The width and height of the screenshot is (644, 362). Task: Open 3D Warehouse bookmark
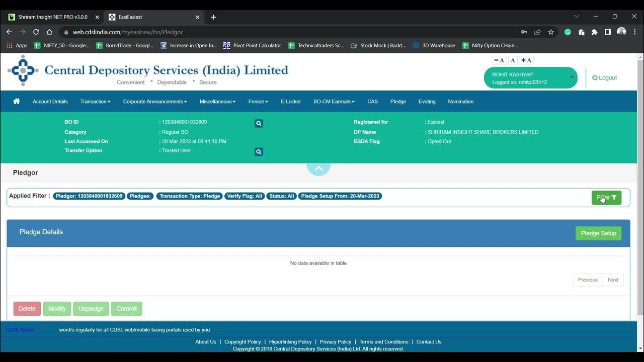click(x=434, y=45)
